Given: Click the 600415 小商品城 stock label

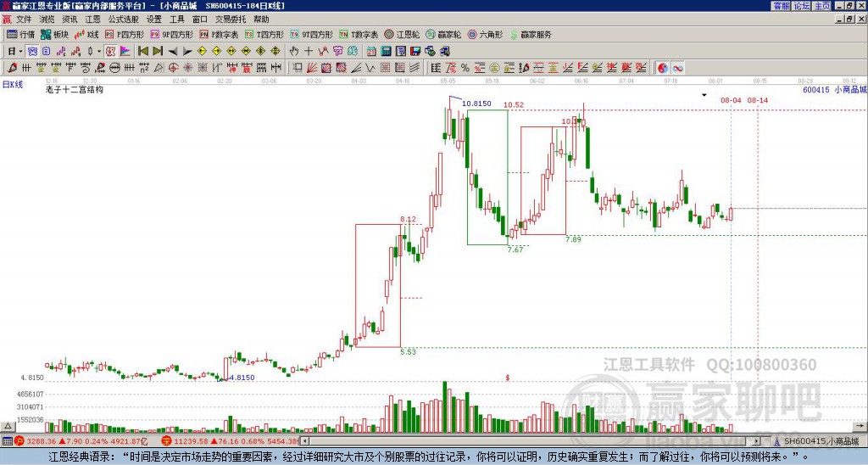Looking at the screenshot, I should (x=835, y=89).
